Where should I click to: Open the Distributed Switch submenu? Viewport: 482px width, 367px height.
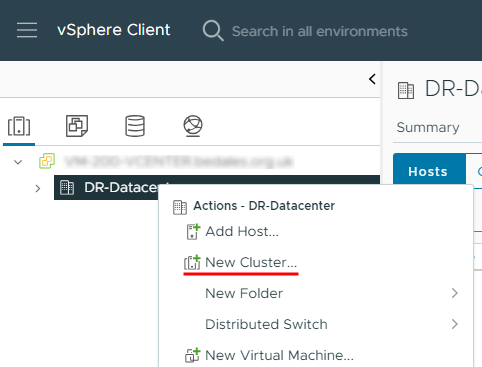click(x=316, y=324)
